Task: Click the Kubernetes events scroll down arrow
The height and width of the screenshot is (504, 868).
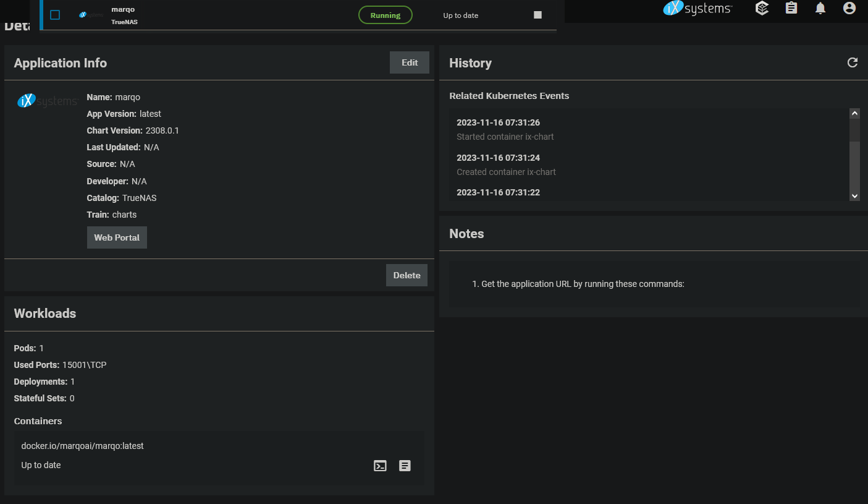Action: (x=854, y=195)
